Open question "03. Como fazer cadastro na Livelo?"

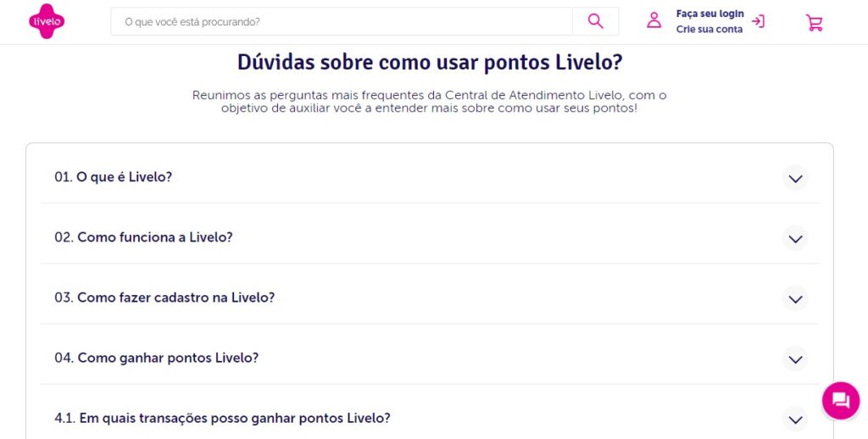click(x=164, y=297)
